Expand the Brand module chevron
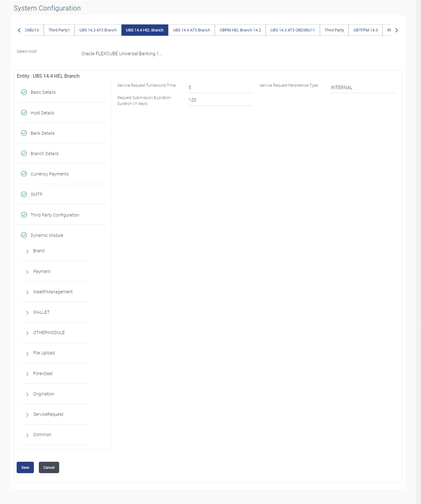This screenshot has height=504, width=421. coord(27,251)
